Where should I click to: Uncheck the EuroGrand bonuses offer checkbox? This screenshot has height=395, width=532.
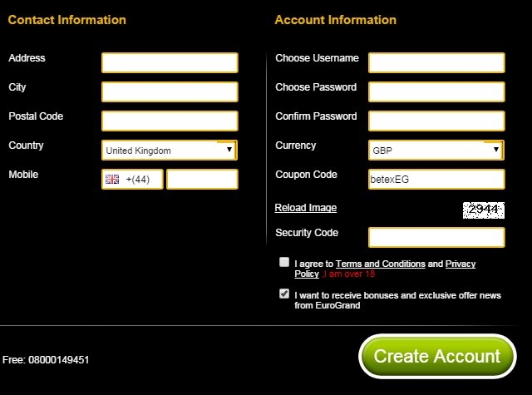[284, 294]
